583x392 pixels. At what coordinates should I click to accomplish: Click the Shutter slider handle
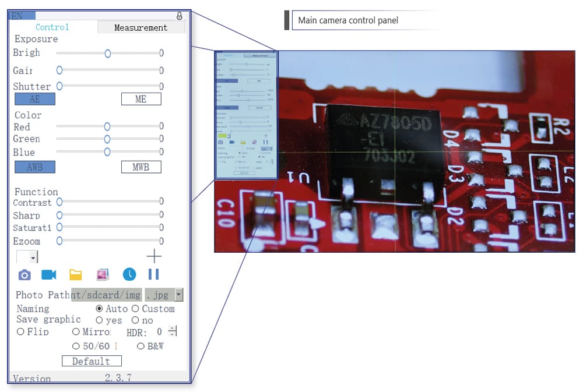(x=59, y=86)
